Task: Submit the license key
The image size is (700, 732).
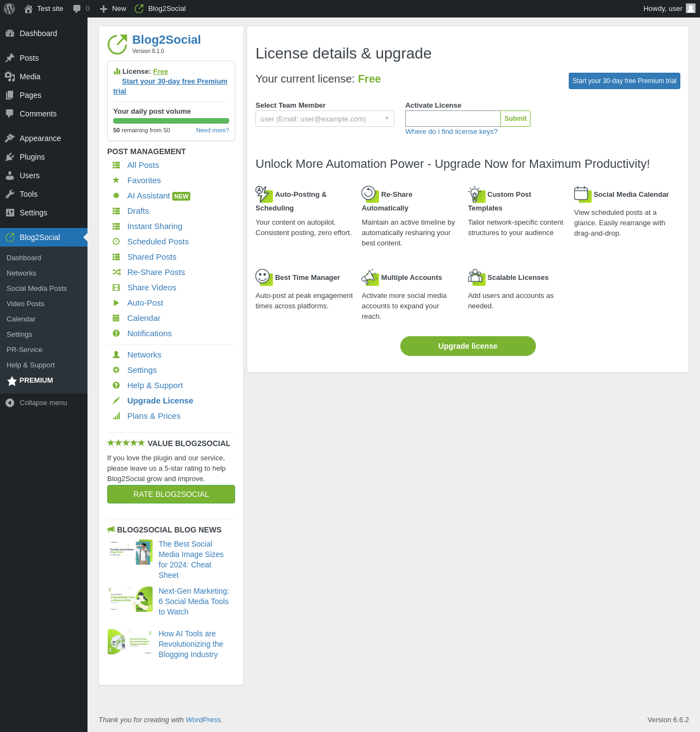Action: (x=515, y=119)
